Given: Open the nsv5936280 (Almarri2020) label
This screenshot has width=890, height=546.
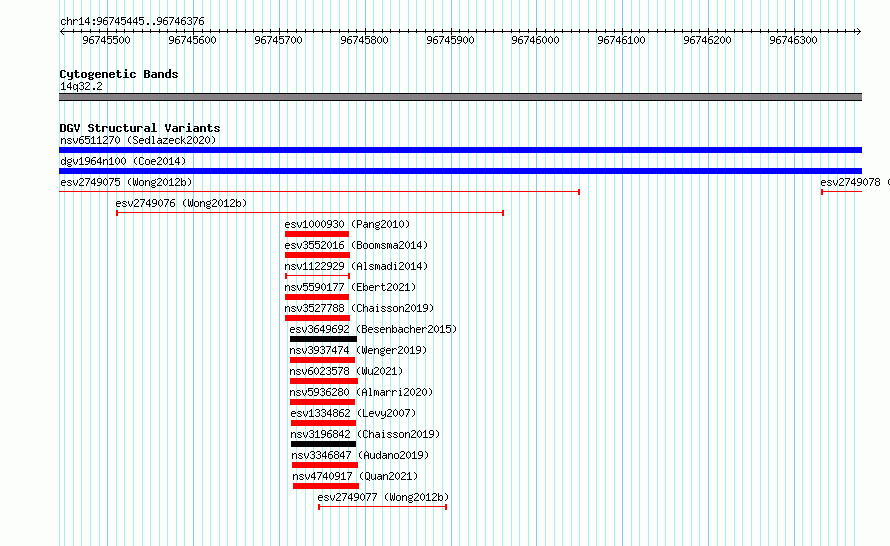Looking at the screenshot, I should click(x=361, y=392).
